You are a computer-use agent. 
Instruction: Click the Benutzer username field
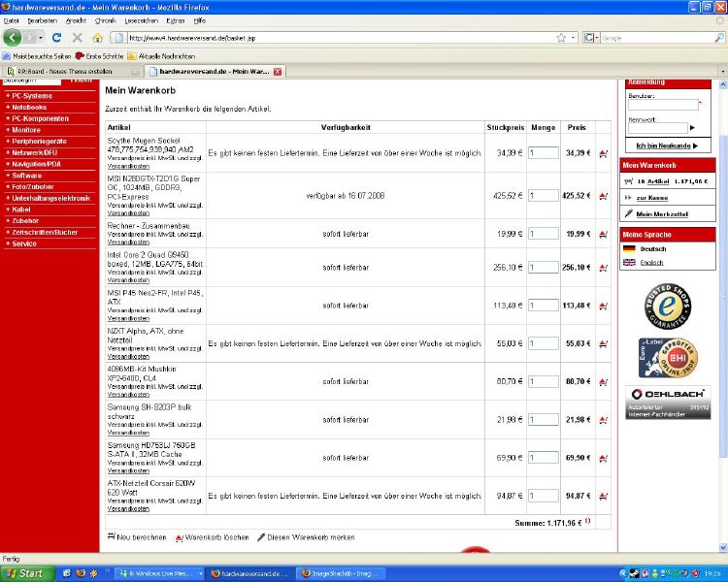pos(663,105)
